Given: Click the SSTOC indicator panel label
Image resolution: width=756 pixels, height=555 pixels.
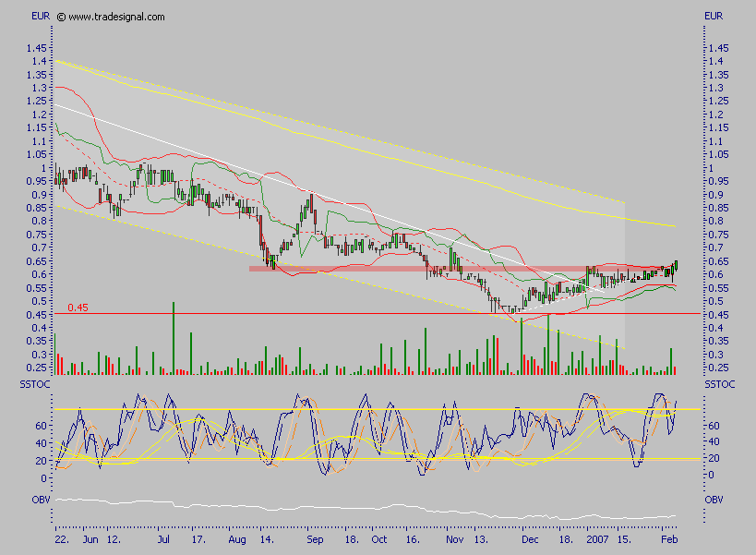Looking at the screenshot, I should tap(36, 384).
